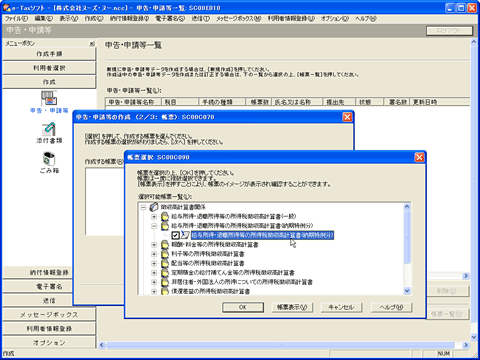Open the ファイル(F) menu
Image resolution: width=480 pixels, height=360 pixels.
16,19
